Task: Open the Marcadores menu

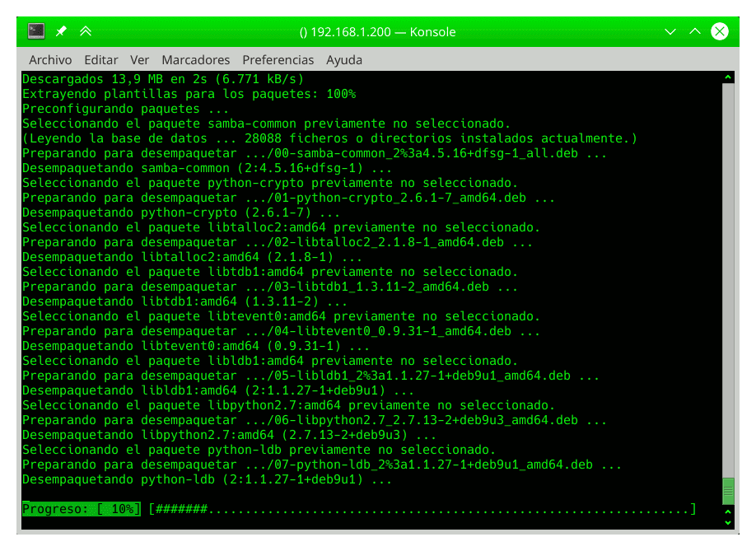Action: tap(196, 60)
